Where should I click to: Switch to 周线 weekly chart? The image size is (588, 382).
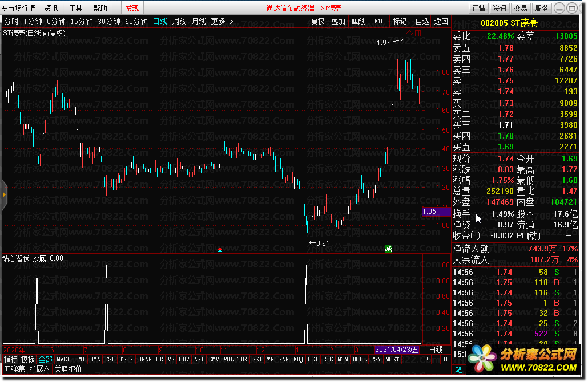pos(180,21)
